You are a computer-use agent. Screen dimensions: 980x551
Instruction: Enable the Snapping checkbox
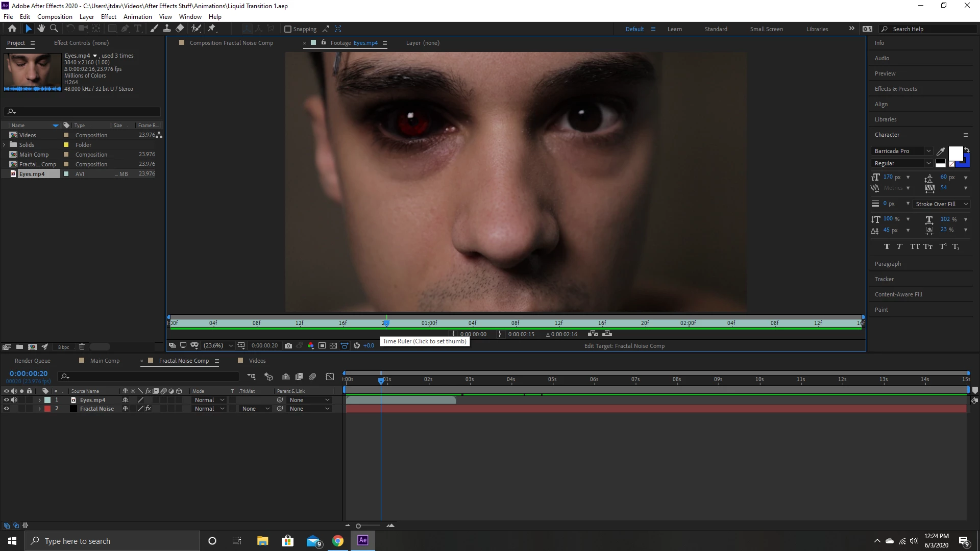[288, 29]
